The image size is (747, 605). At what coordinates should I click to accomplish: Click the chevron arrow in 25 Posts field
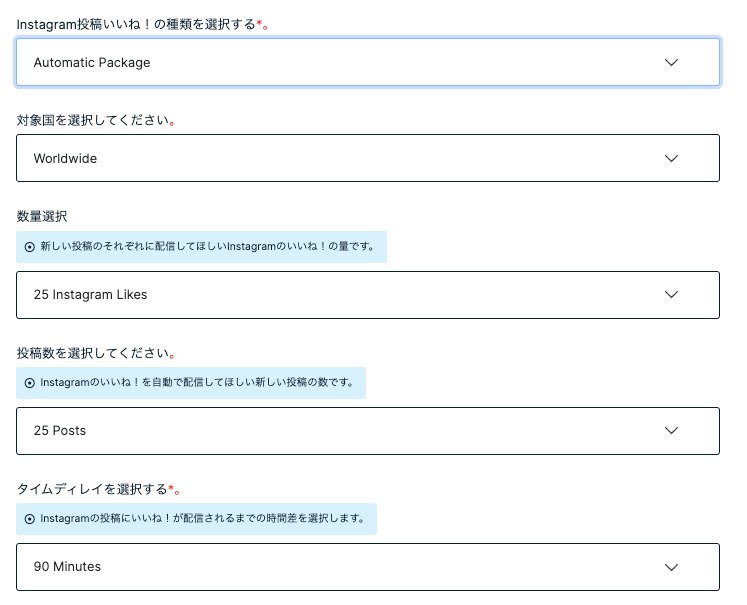[671, 431]
